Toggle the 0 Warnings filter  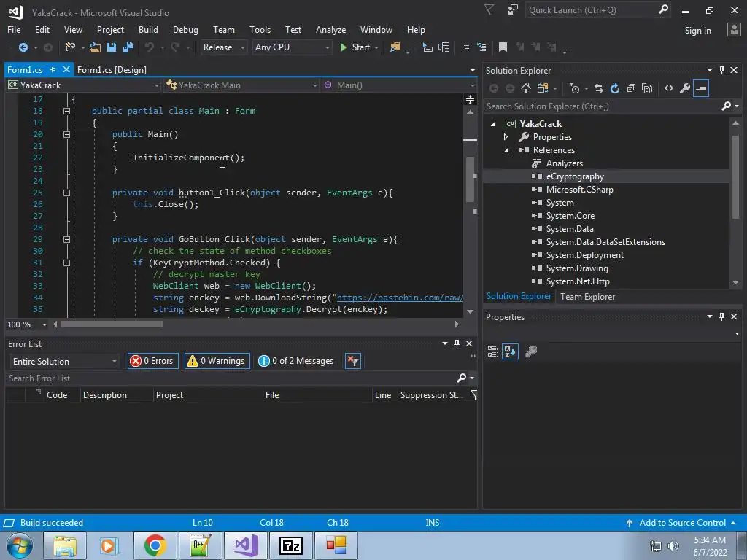tap(217, 361)
